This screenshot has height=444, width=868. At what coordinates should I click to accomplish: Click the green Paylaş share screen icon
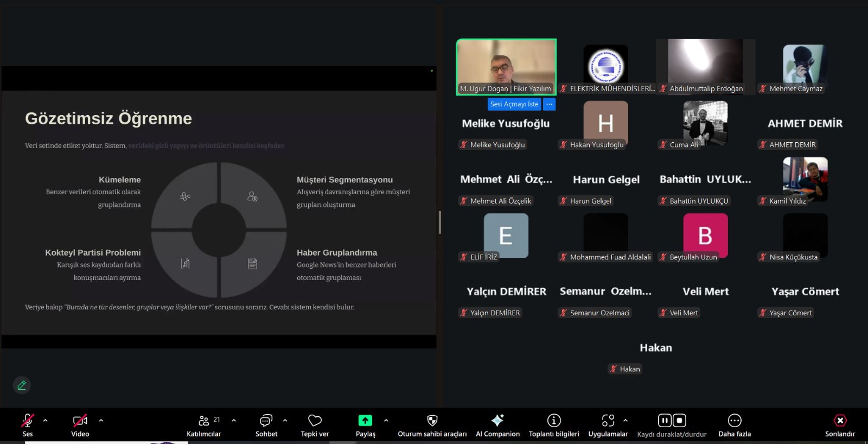tap(365, 421)
